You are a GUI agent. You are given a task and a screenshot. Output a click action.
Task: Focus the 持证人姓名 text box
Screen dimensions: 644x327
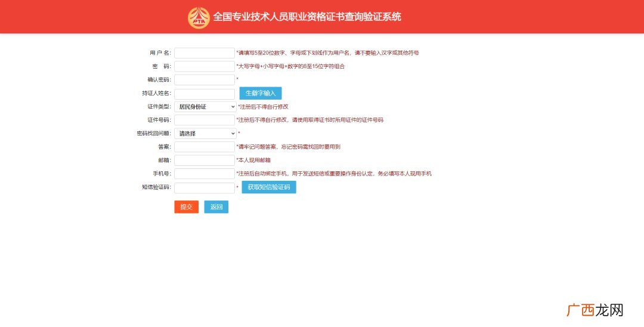(205, 94)
